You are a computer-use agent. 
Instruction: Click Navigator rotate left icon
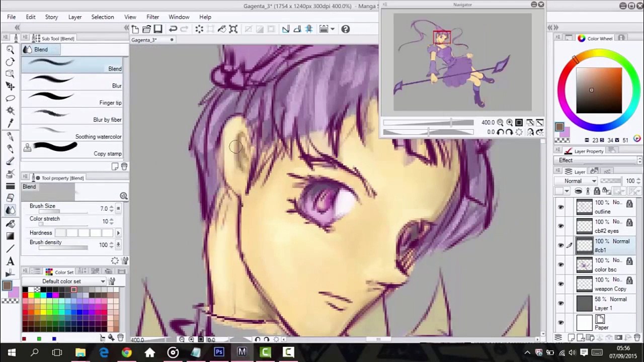tap(500, 132)
